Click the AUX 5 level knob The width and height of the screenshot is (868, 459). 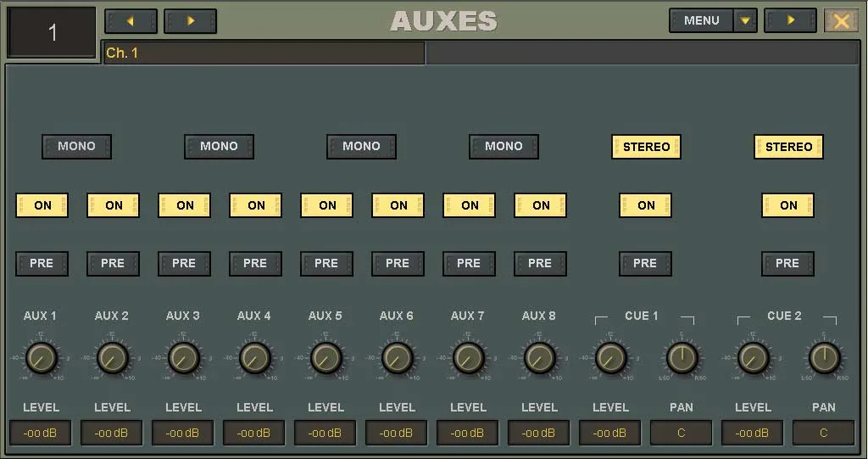pos(326,357)
